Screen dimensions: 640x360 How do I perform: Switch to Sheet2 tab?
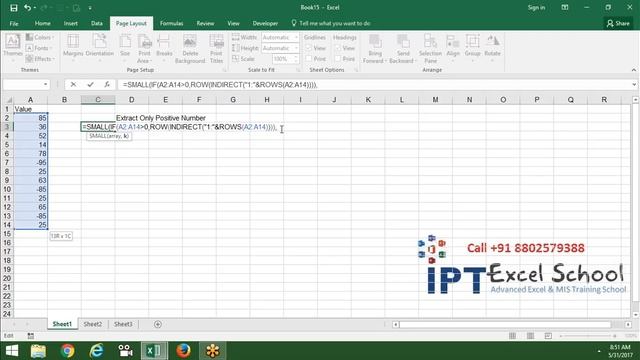click(x=93, y=324)
